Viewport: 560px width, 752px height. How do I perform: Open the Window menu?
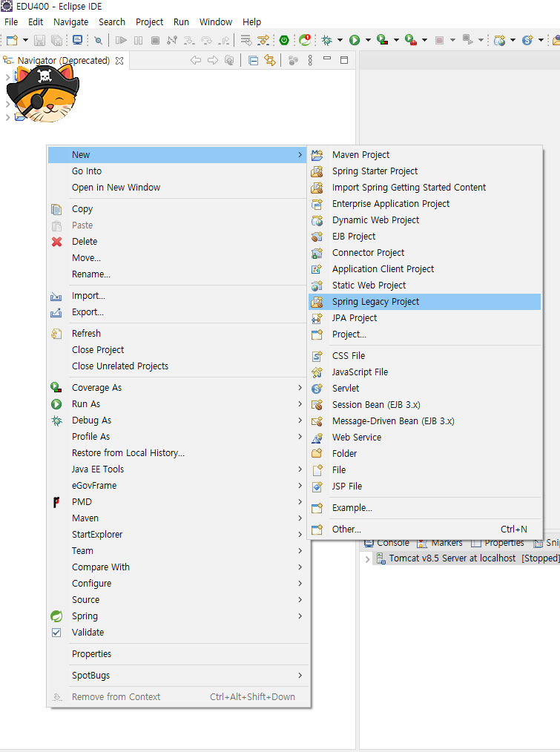pyautogui.click(x=215, y=22)
